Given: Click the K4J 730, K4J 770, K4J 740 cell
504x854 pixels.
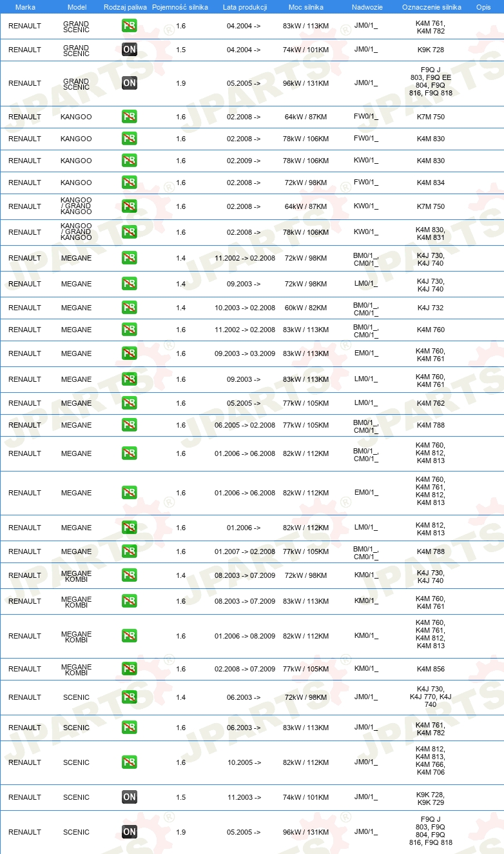Looking at the screenshot, I should click(x=431, y=697).
